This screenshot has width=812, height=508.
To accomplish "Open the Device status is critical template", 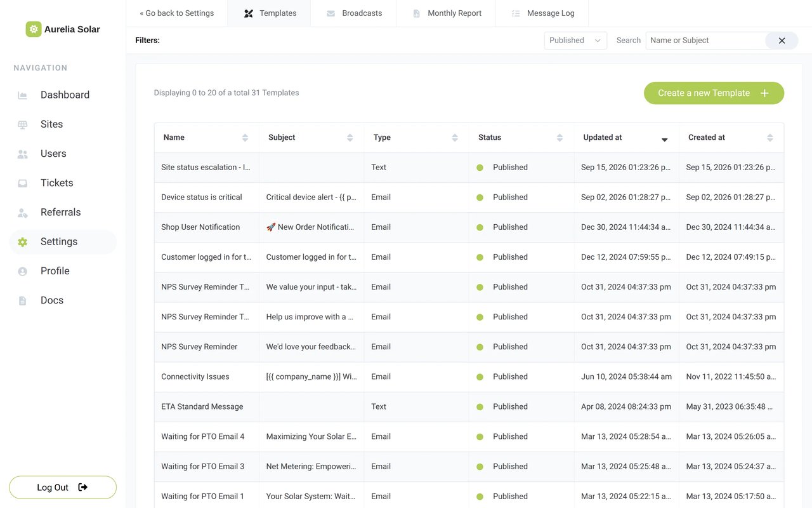I will coord(469,197).
